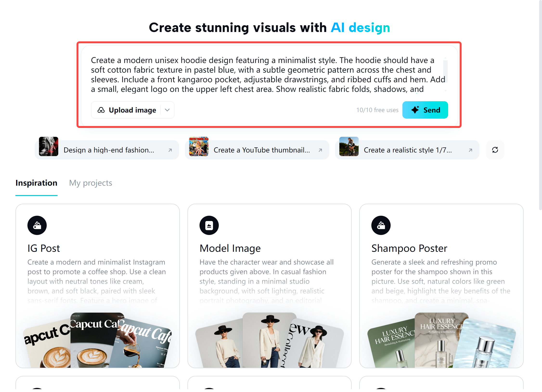Click the Upload image button
Viewport: 542px width, 392px height.
tap(128, 110)
